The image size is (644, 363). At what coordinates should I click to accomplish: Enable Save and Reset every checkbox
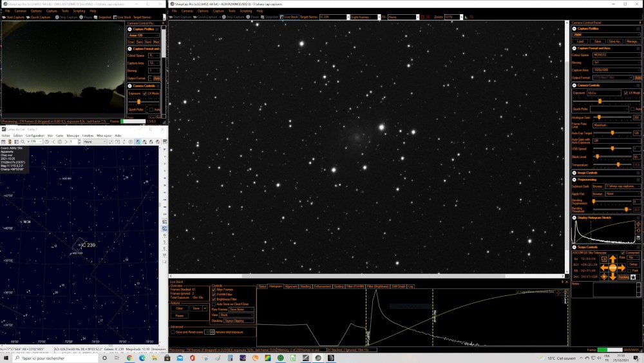coord(173,332)
